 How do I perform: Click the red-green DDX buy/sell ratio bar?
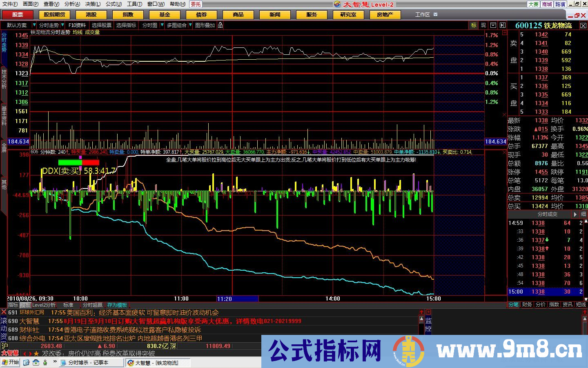click(78, 163)
